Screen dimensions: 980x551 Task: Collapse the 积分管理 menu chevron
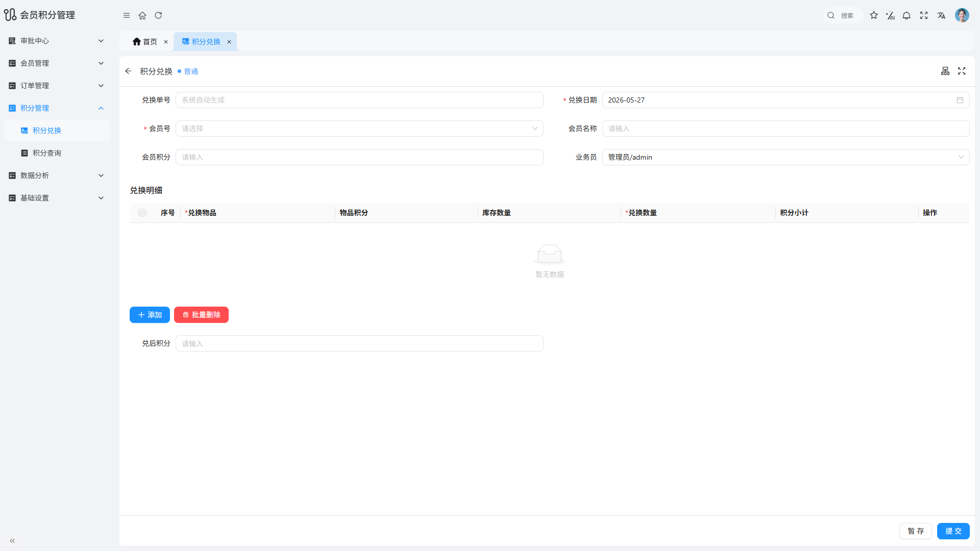pos(101,108)
